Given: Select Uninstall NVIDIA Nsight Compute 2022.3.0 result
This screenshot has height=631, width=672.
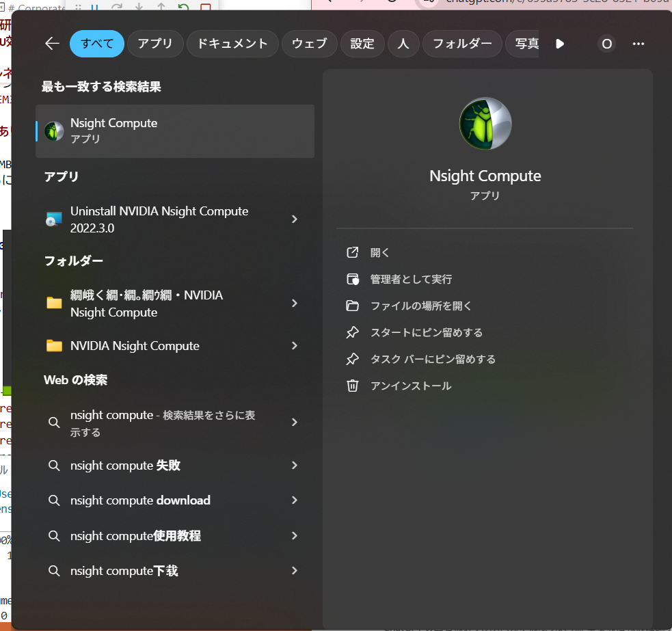Looking at the screenshot, I should [175, 219].
